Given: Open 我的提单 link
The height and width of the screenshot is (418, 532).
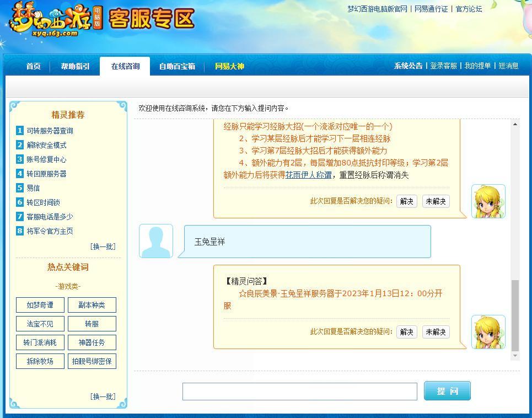Looking at the screenshot, I should coord(478,66).
